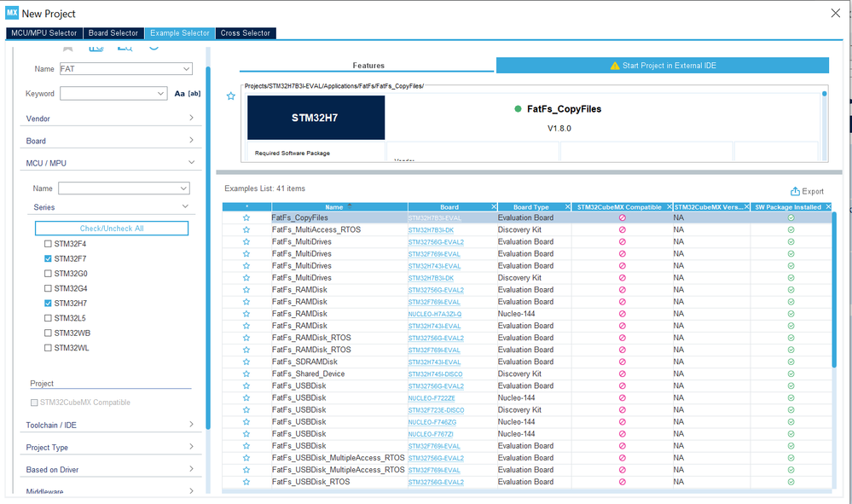This screenshot has width=852, height=504.
Task: Switch to the Board Selector tab
Action: [113, 33]
